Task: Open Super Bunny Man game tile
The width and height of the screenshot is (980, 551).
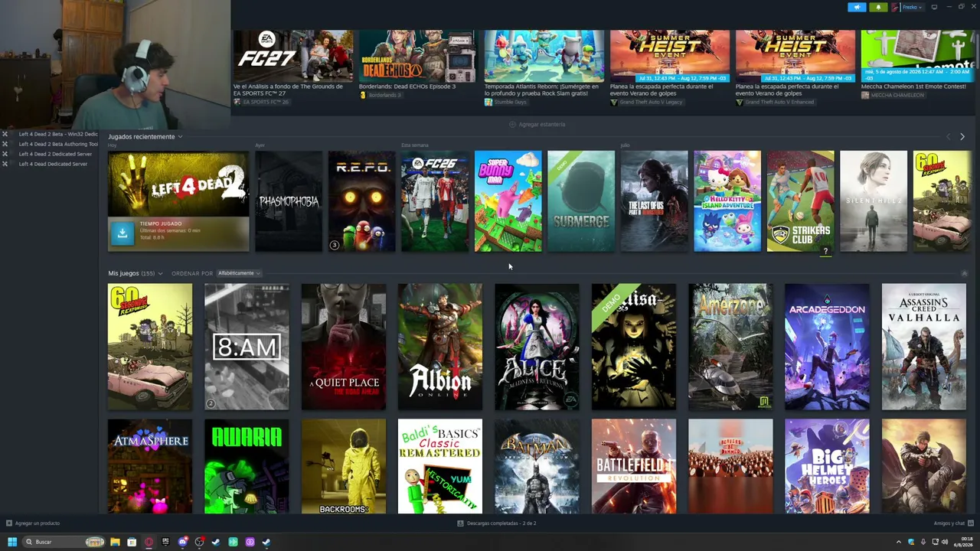Action: (x=508, y=201)
